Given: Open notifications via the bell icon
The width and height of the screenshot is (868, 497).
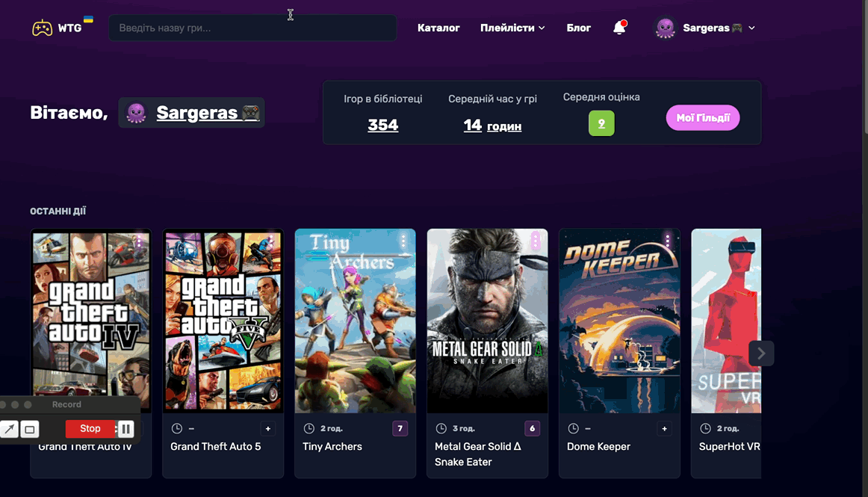Looking at the screenshot, I should [x=619, y=28].
